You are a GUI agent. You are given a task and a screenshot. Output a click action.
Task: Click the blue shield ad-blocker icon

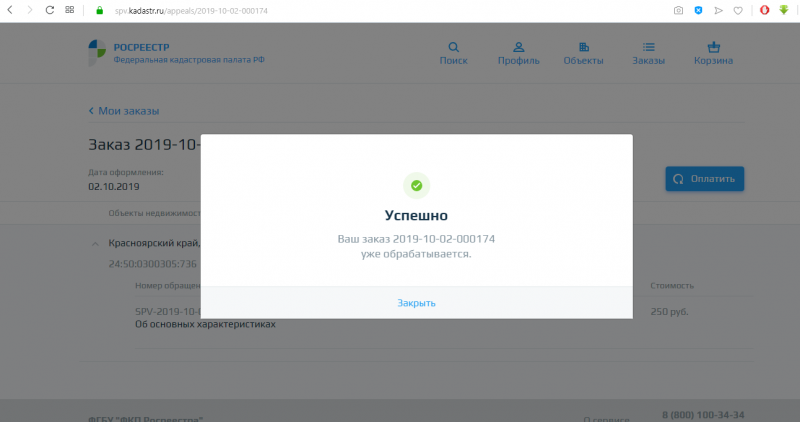pos(698,10)
